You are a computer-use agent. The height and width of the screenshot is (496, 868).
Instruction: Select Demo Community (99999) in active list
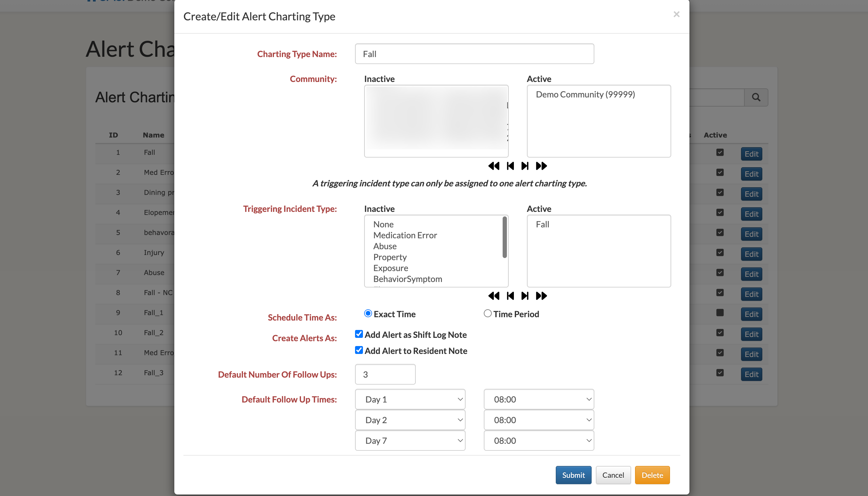coord(585,94)
